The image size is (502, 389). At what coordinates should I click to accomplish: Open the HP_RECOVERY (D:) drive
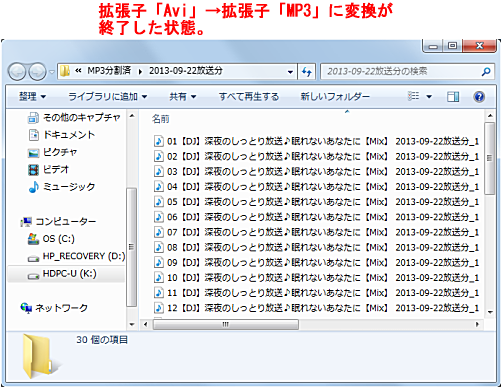76,256
